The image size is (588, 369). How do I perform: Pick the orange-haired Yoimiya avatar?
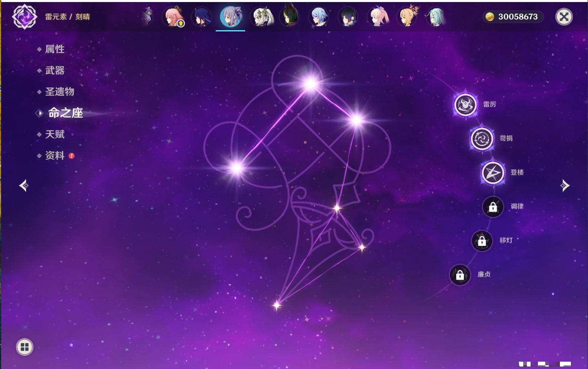tap(408, 16)
